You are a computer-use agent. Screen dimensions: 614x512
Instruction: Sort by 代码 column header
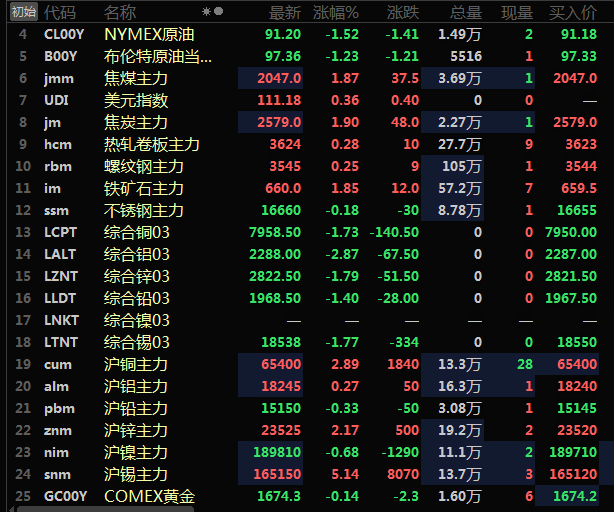click(x=60, y=12)
